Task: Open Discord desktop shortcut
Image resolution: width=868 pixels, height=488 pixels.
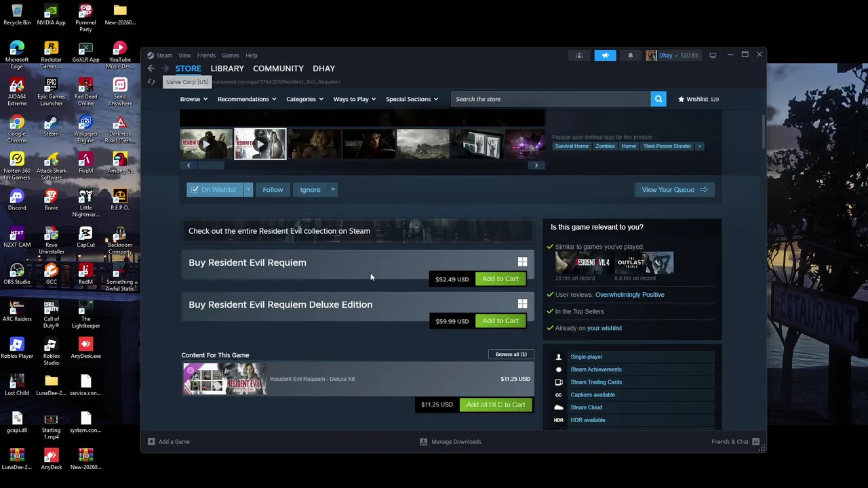Action: point(17,200)
